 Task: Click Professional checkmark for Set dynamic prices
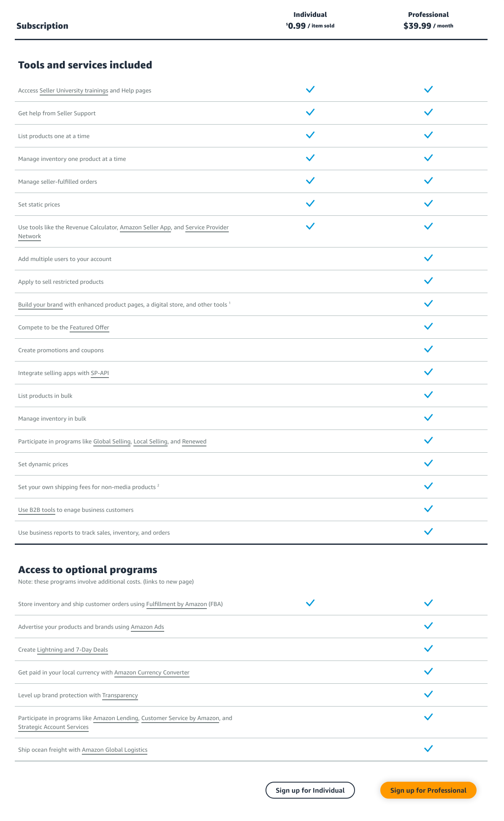(428, 463)
